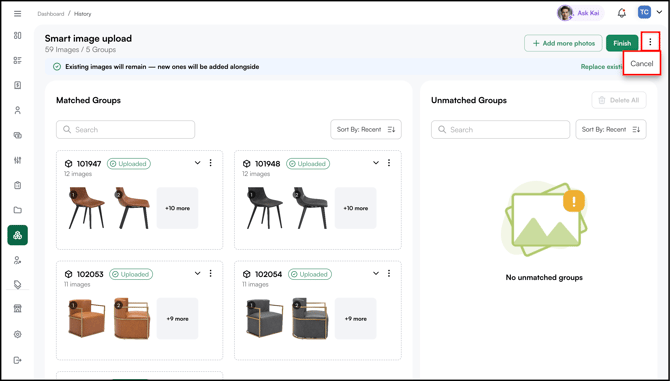Open the folder icon in sidebar

tap(18, 210)
